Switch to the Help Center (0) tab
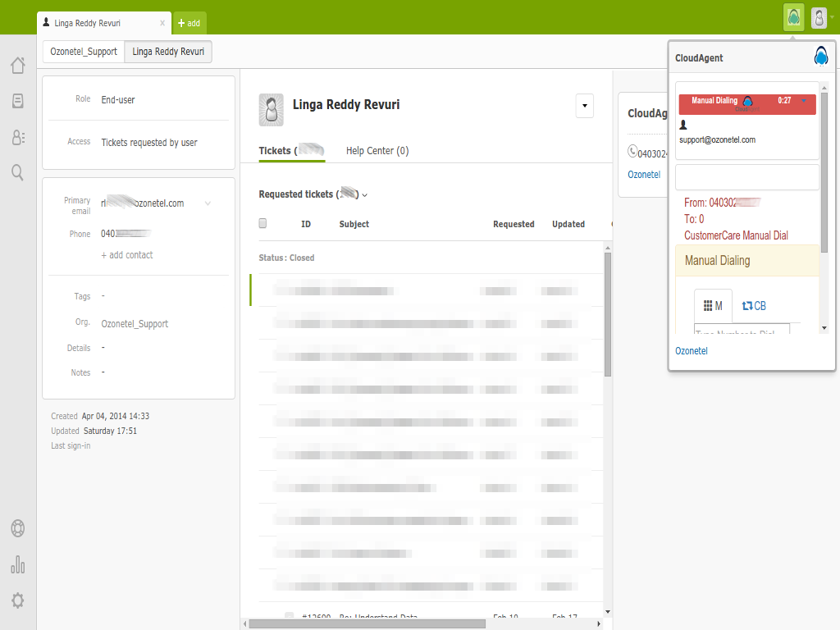840x630 pixels. pyautogui.click(x=377, y=151)
